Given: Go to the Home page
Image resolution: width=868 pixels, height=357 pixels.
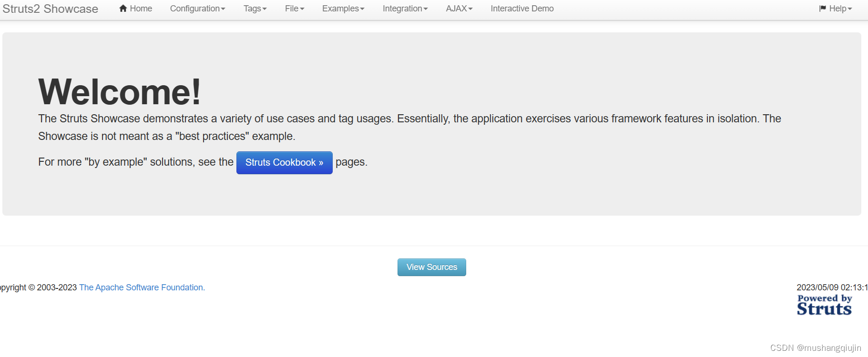Looking at the screenshot, I should [135, 9].
